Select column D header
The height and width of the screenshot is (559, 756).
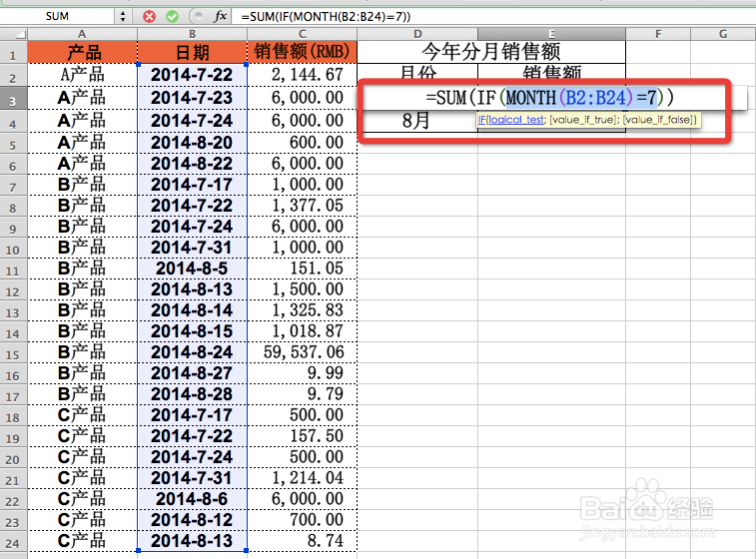tap(417, 34)
